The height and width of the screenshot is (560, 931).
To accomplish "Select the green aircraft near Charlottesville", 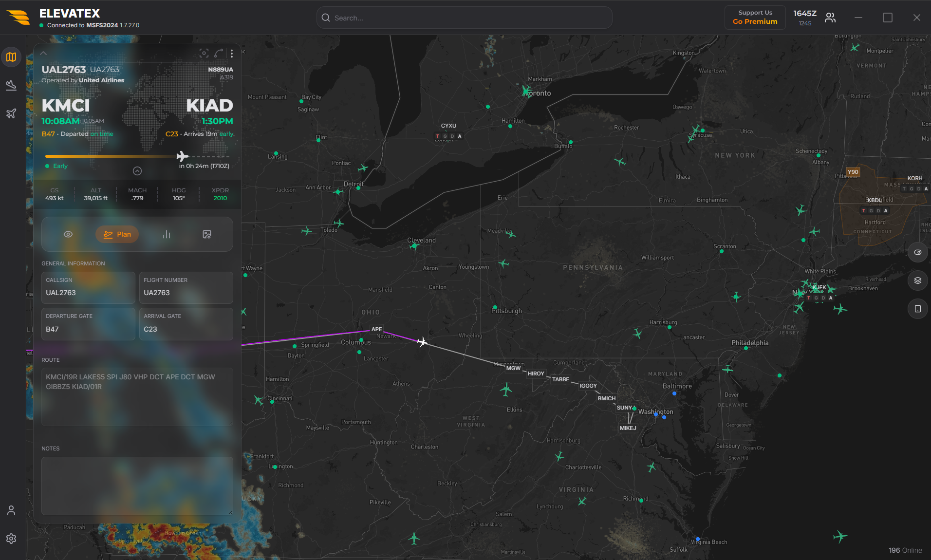I will [559, 456].
